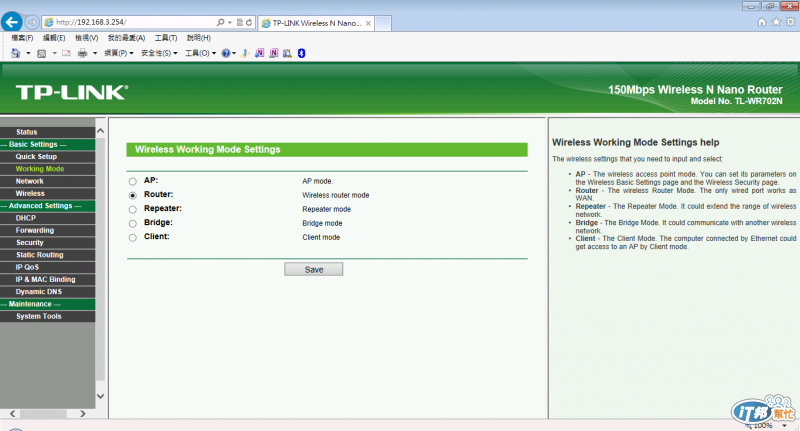The height and width of the screenshot is (431, 800).
Task: Click the Home page toolbar icon
Action: (16, 53)
